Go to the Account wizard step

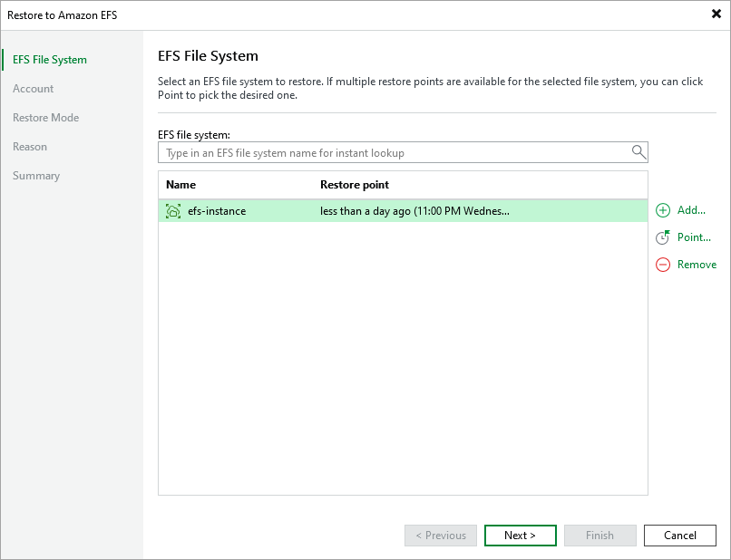tap(34, 89)
